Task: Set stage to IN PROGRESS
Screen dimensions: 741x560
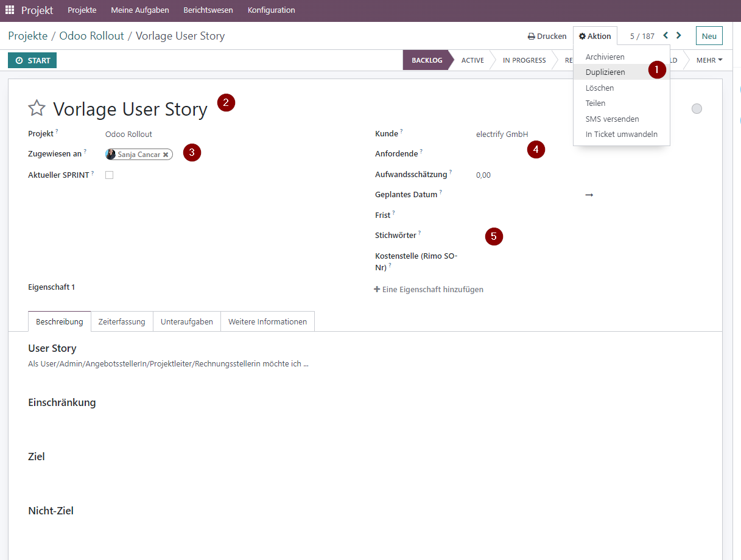Action: (x=524, y=60)
